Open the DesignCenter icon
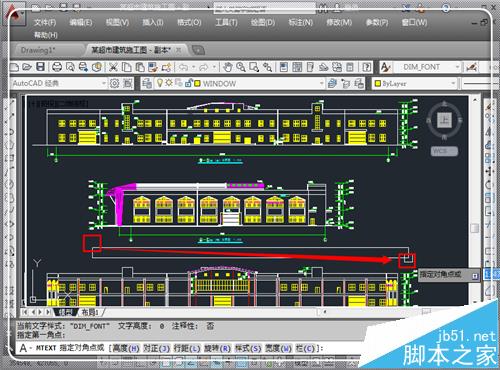The width and height of the screenshot is (500, 370). point(297,67)
